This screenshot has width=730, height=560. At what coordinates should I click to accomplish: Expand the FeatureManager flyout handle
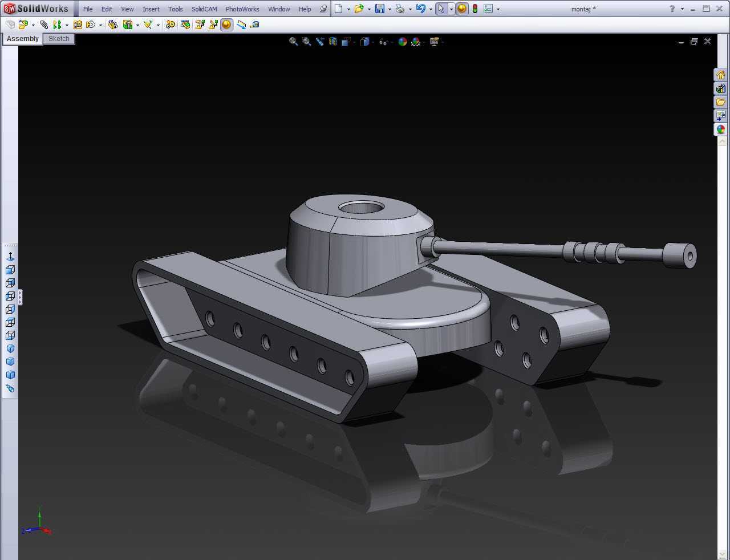point(21,297)
